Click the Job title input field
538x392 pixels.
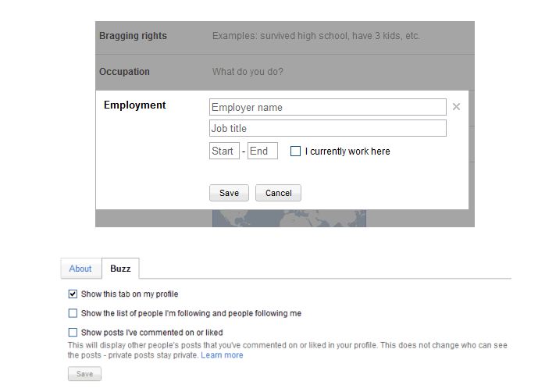(x=327, y=128)
